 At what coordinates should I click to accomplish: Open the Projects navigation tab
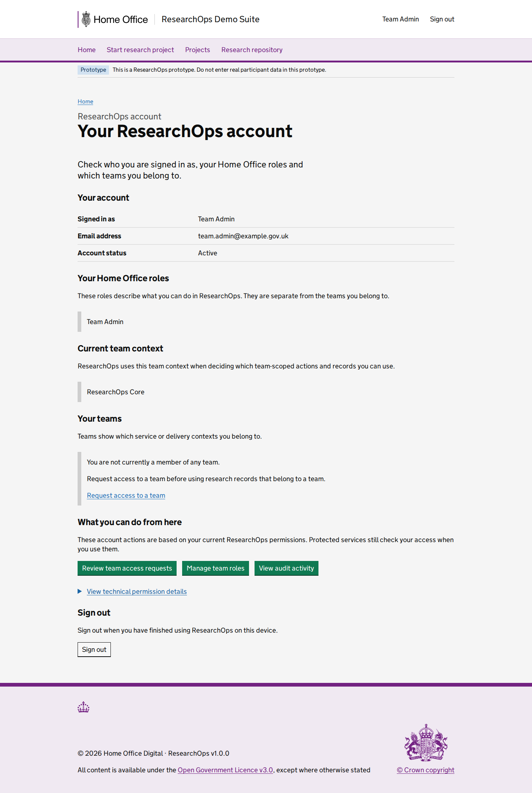tap(198, 50)
